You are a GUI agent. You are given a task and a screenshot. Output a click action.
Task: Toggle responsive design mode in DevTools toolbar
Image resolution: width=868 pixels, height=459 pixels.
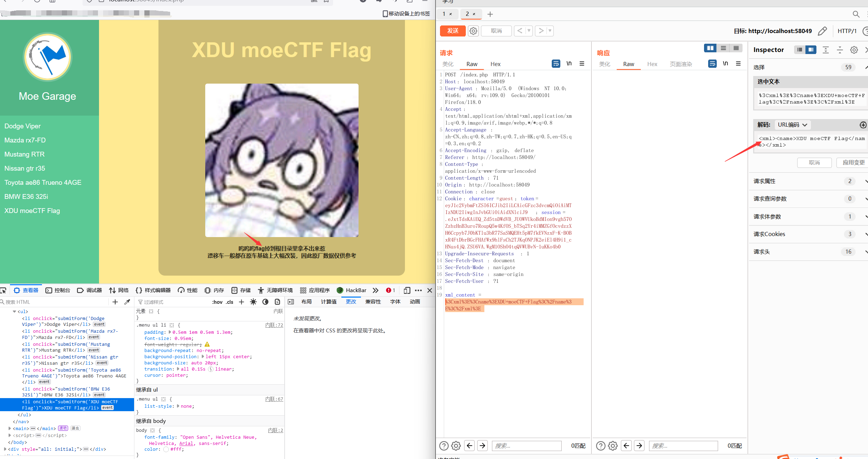407,290
